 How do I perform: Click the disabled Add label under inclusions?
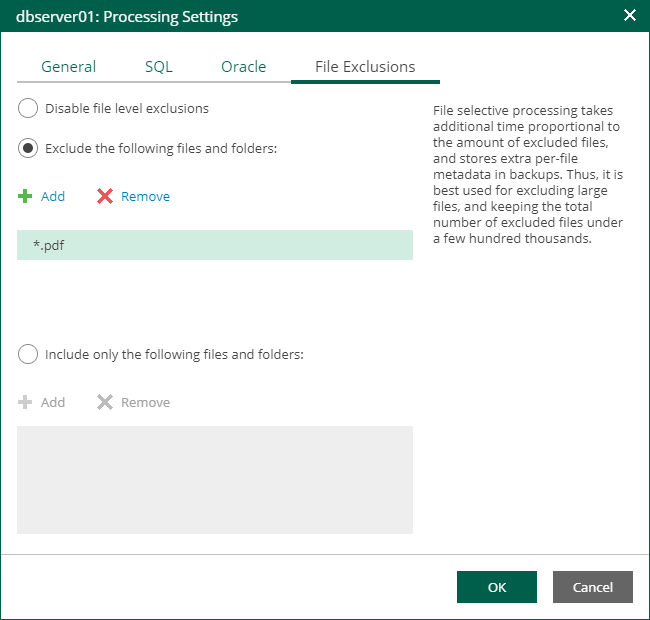click(53, 402)
